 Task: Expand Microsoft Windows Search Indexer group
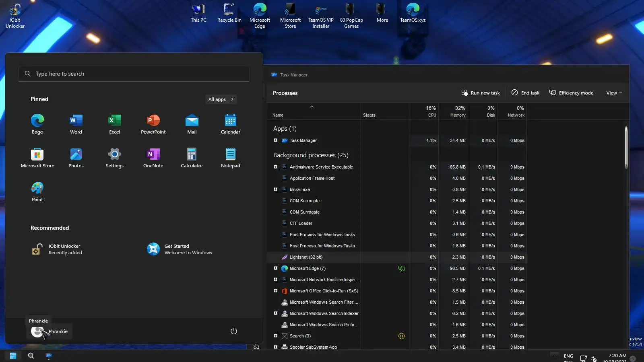276,313
